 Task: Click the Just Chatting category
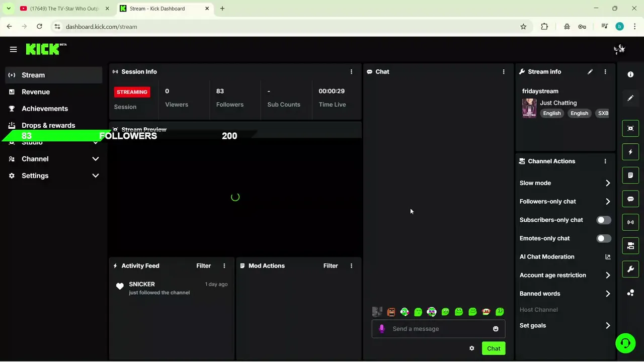click(x=558, y=103)
